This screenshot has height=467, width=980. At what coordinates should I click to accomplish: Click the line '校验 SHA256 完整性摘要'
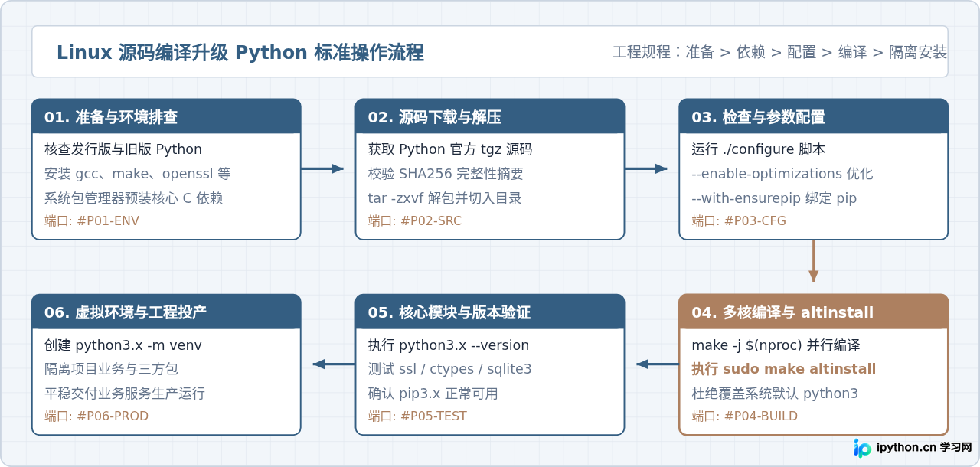[x=446, y=174]
